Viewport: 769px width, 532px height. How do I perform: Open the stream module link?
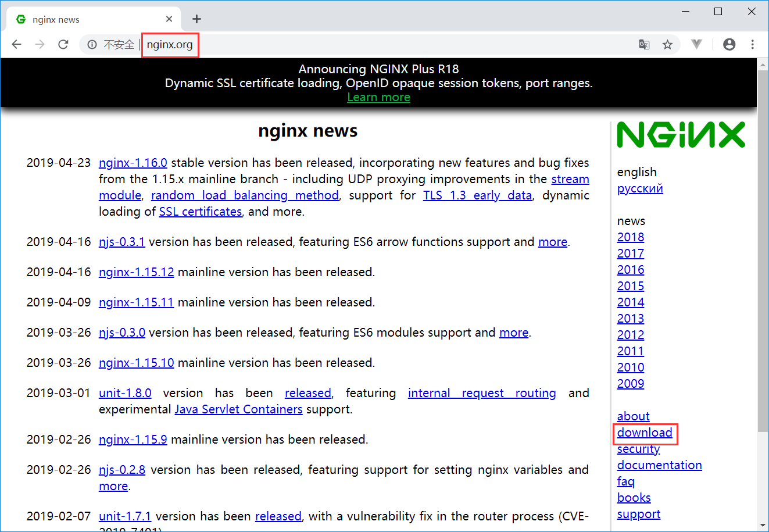coord(344,187)
